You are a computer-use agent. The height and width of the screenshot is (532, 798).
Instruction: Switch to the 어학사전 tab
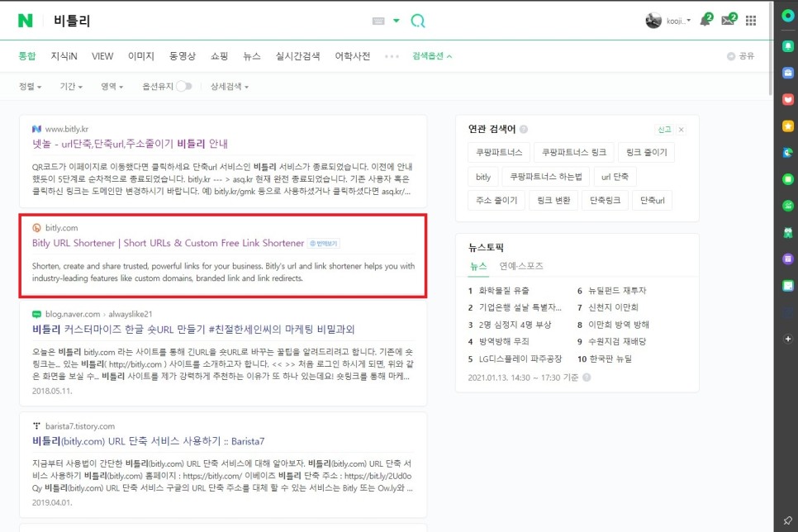pyautogui.click(x=352, y=56)
